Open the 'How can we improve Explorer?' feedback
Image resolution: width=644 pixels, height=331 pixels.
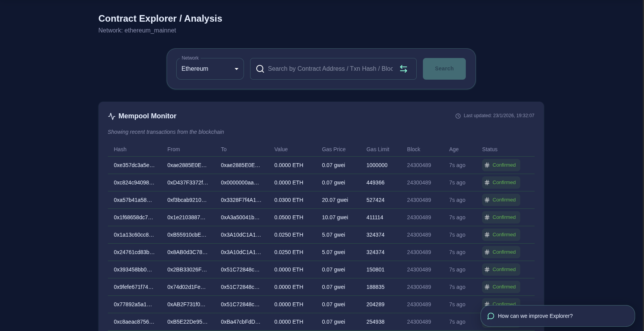[x=557, y=316]
